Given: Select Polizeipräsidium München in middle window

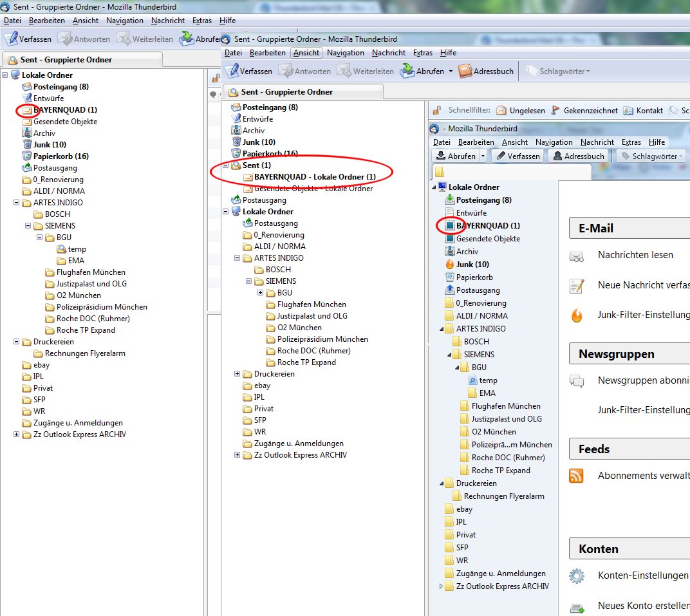Looking at the screenshot, I should coord(322,339).
